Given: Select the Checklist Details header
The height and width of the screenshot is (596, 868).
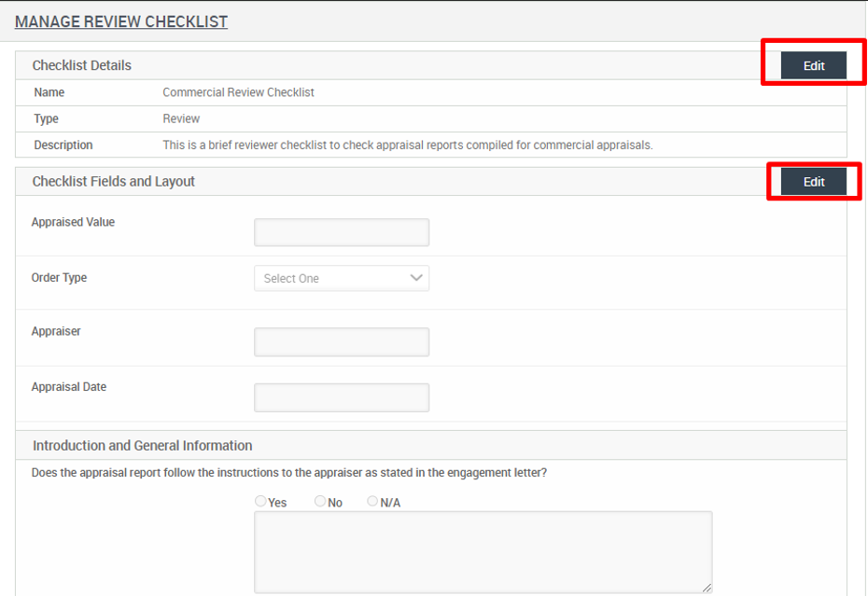Looking at the screenshot, I should click(82, 64).
